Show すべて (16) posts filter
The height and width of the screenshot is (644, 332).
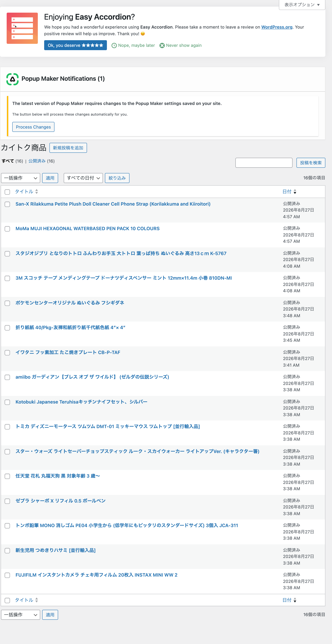tap(12, 161)
